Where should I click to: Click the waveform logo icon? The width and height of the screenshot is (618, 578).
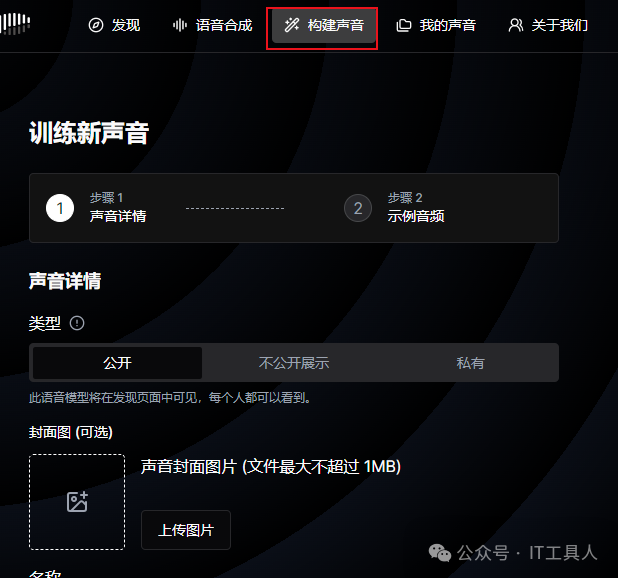point(15,24)
